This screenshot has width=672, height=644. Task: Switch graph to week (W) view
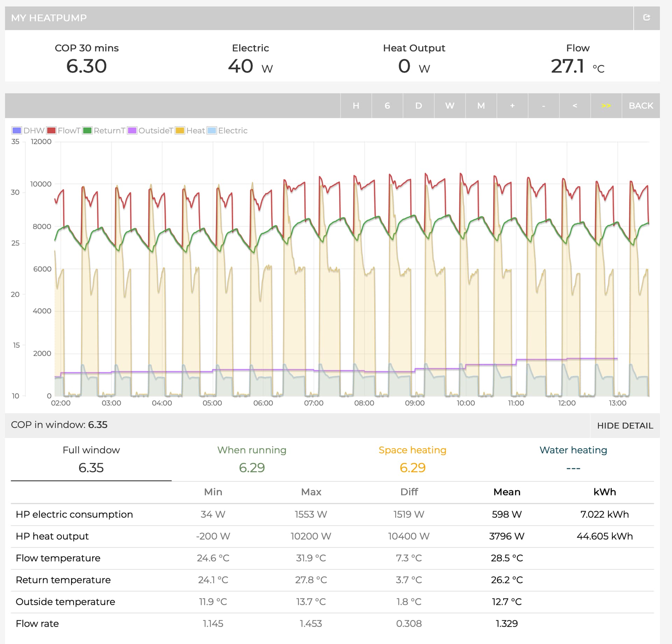tap(449, 106)
